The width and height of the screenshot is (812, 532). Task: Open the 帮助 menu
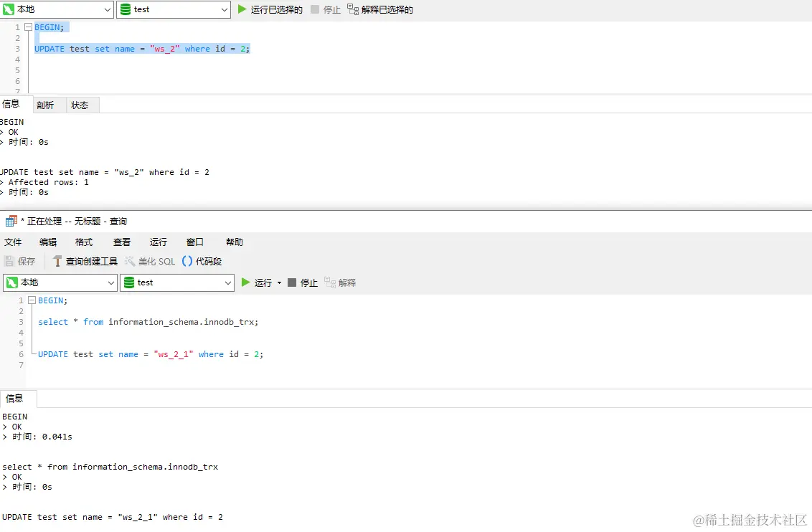point(235,242)
